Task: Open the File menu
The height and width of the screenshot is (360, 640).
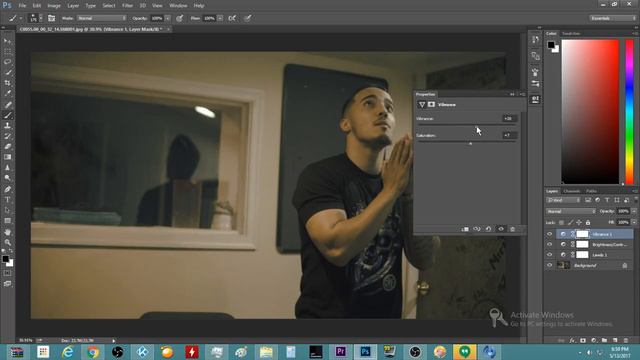Action: (22, 6)
